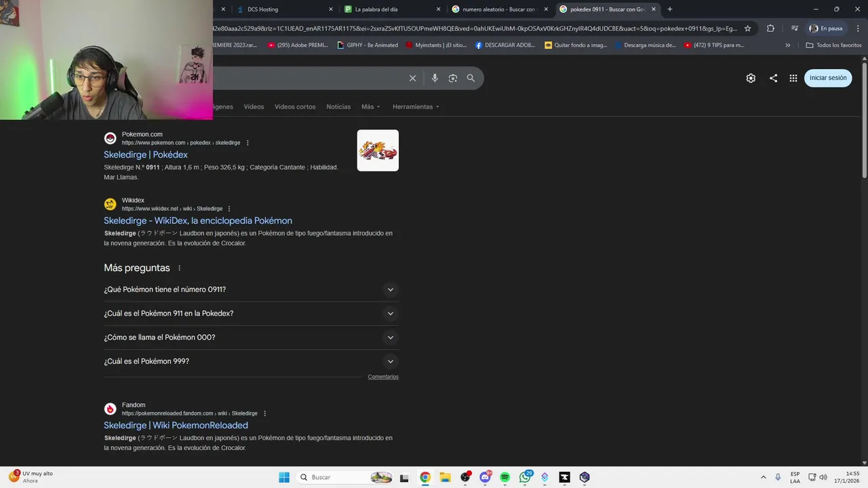Click the microphone icon in system tray
The height and width of the screenshot is (488, 868).
click(778, 477)
